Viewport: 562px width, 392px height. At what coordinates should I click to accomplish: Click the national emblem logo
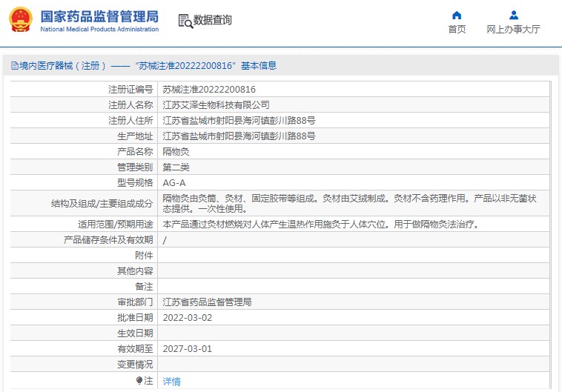tap(21, 19)
